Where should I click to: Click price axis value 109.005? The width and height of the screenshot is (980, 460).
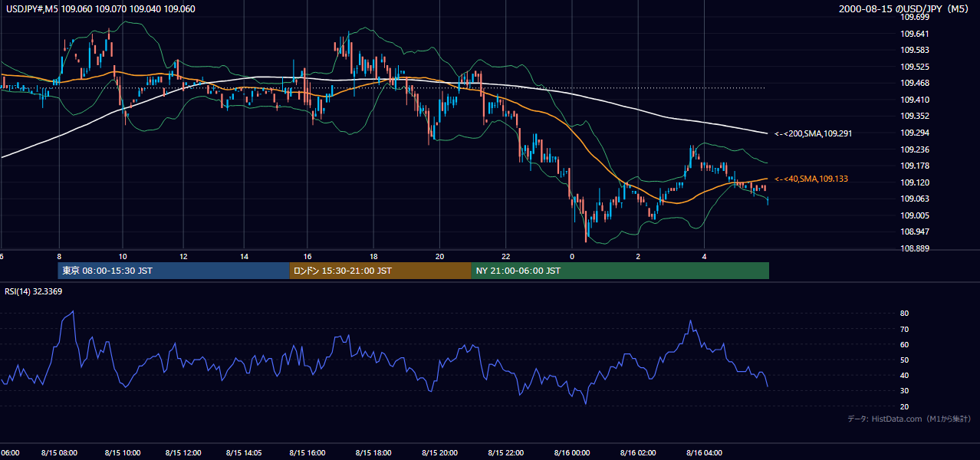coord(915,215)
